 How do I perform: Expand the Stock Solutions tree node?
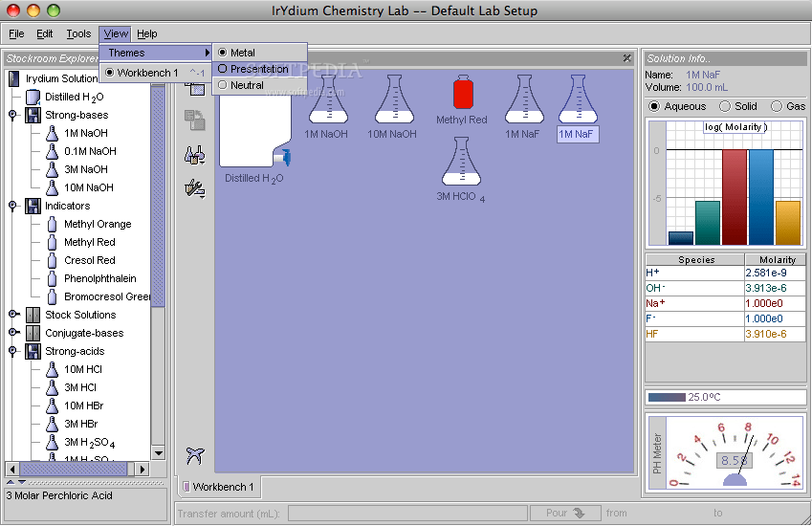14,314
